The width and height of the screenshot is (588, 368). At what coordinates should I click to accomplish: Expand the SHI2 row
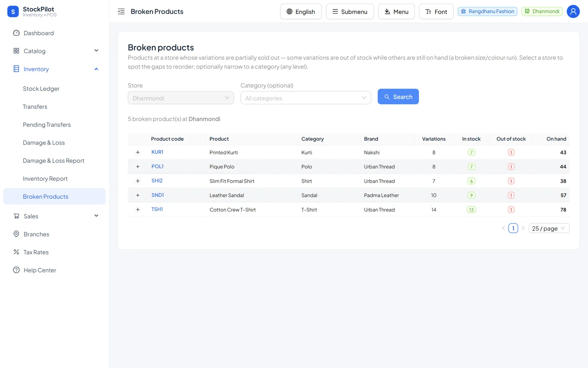(x=138, y=181)
